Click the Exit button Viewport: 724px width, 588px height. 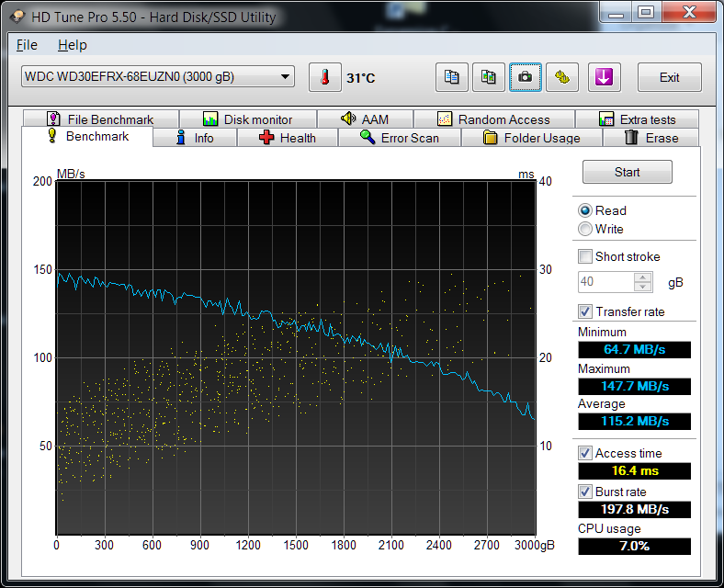pyautogui.click(x=669, y=77)
